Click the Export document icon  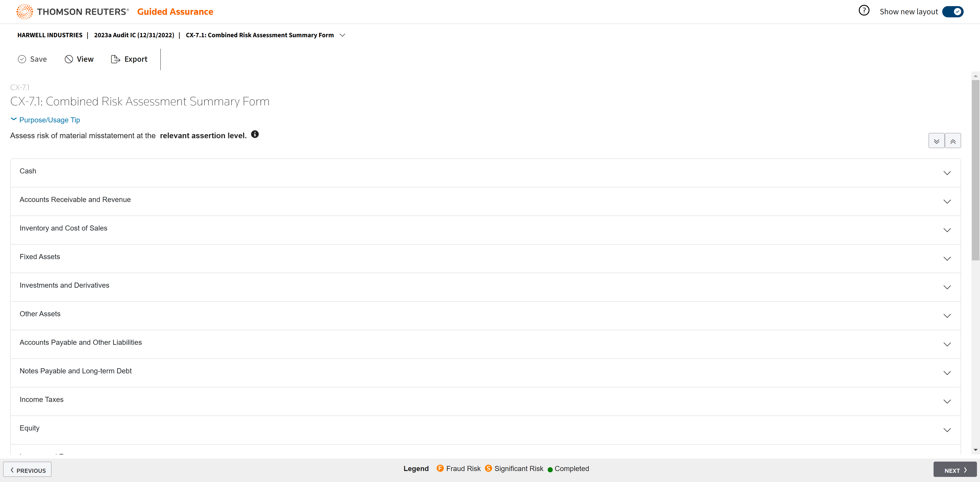point(115,59)
